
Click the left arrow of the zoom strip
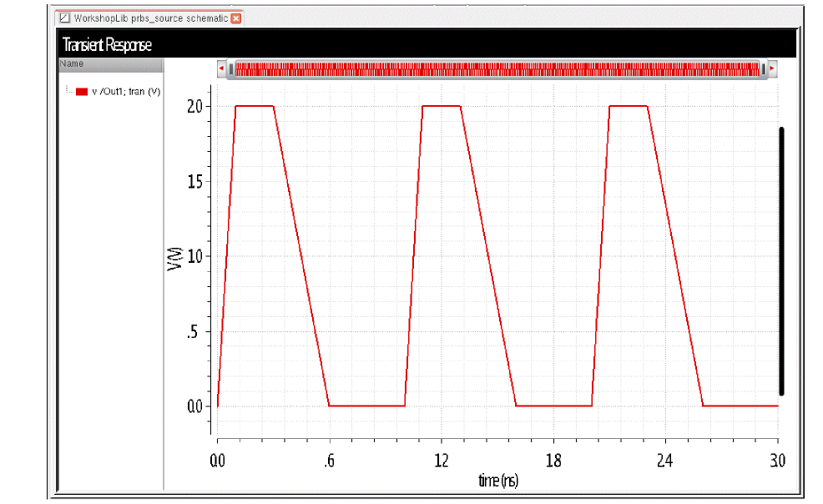221,68
